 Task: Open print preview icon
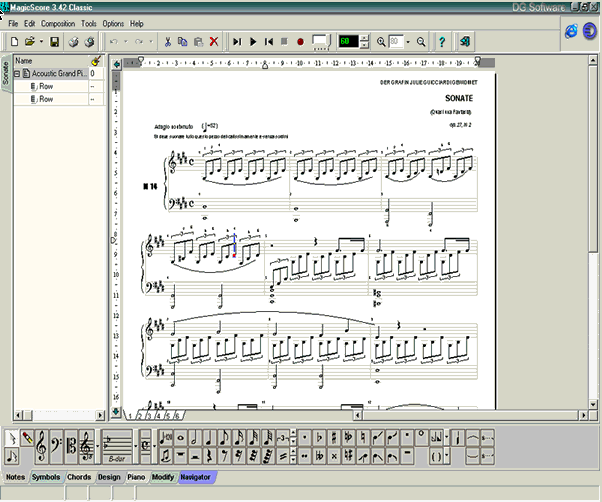90,41
